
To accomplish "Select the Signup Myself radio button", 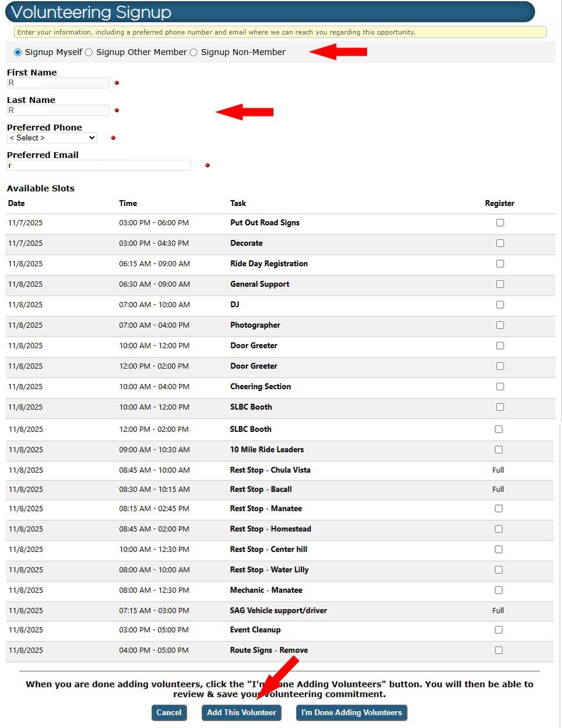I will [18, 53].
